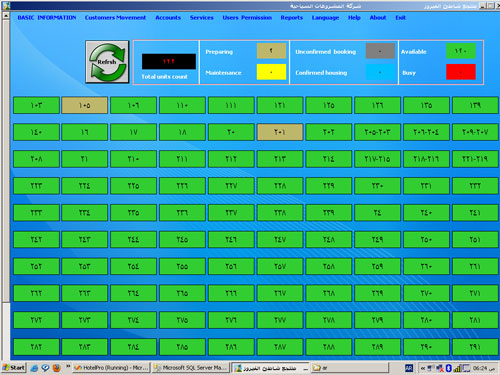Select room 235 unit button
The image size is (500, 375).
coord(133,213)
